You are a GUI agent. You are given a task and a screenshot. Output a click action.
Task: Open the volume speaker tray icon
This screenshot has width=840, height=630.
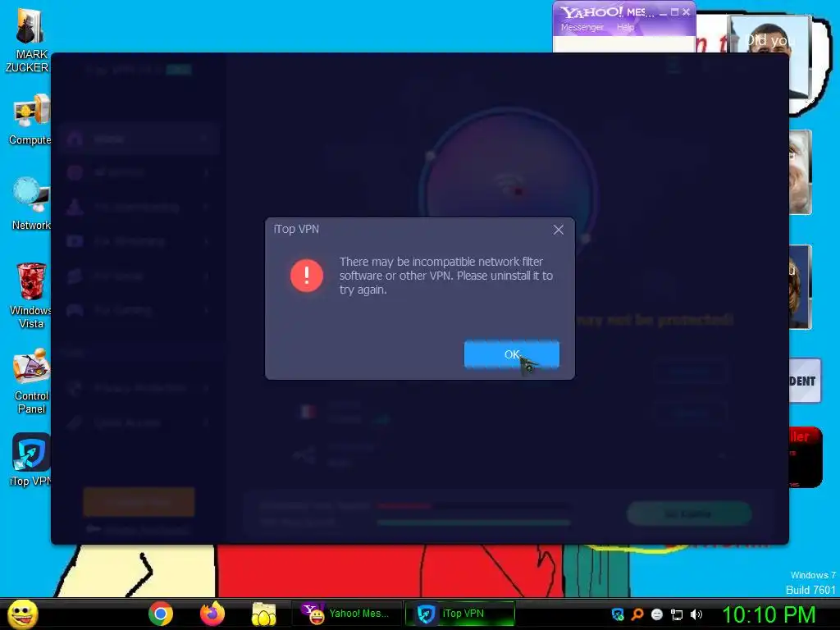[x=696, y=614]
